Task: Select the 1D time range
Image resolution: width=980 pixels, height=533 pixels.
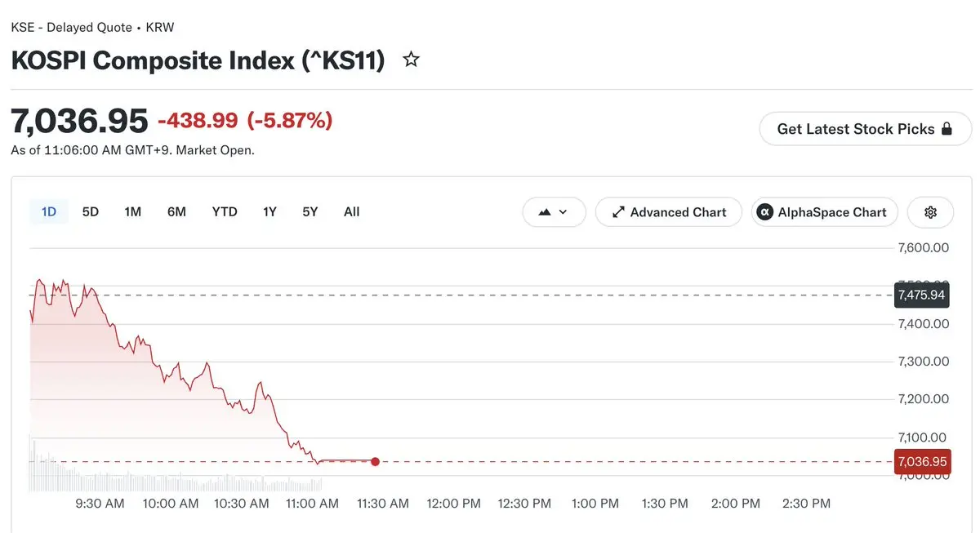Action: (x=49, y=212)
